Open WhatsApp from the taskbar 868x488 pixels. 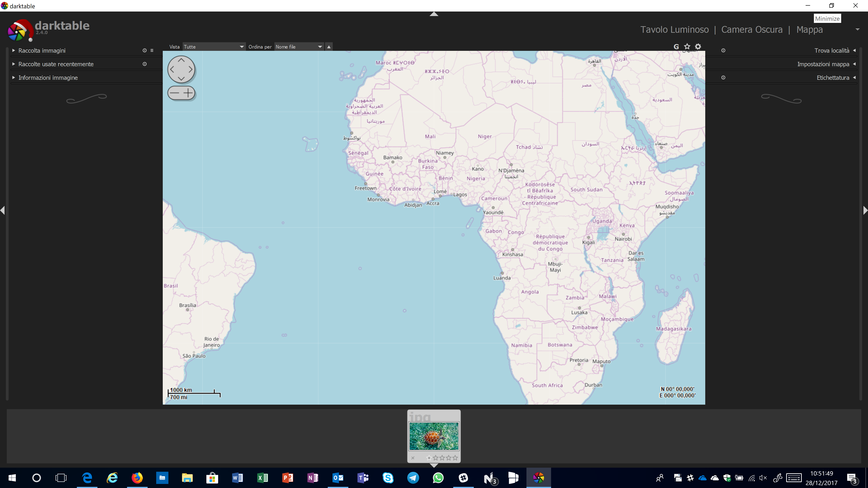pyautogui.click(x=438, y=478)
